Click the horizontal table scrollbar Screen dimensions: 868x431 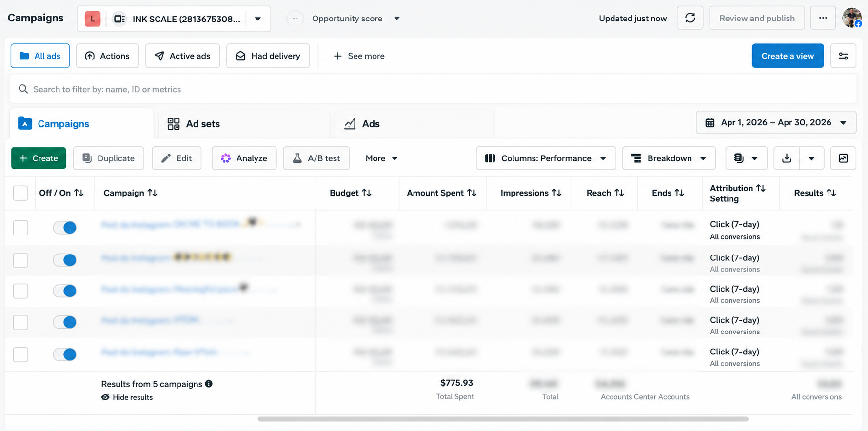pyautogui.click(x=503, y=419)
